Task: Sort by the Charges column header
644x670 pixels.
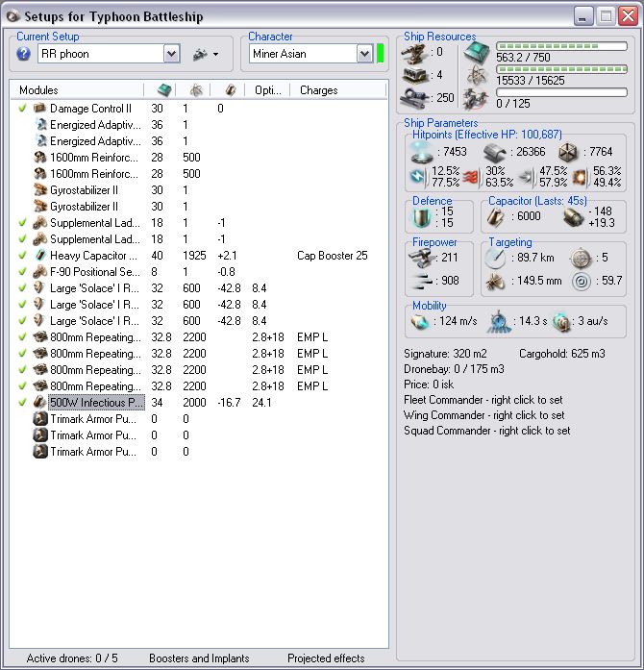Action: coord(337,90)
